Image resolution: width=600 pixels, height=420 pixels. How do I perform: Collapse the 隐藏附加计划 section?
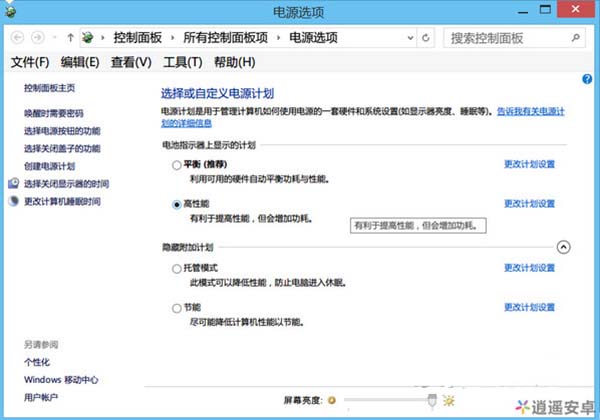563,247
